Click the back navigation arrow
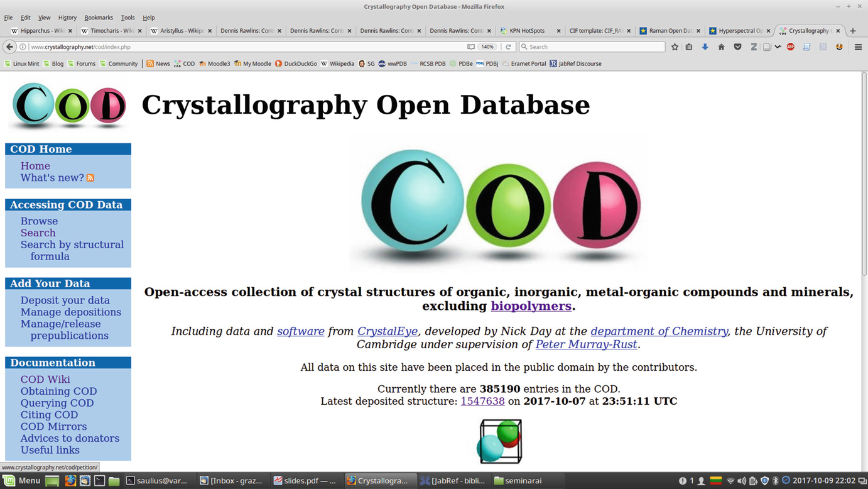The image size is (868, 489). [x=9, y=47]
